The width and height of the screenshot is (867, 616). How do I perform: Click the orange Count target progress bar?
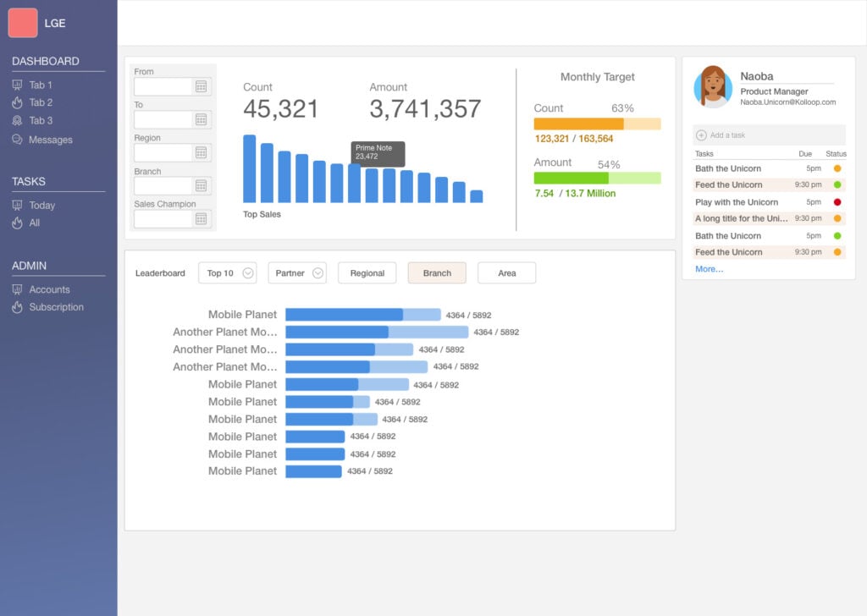pyautogui.click(x=597, y=124)
